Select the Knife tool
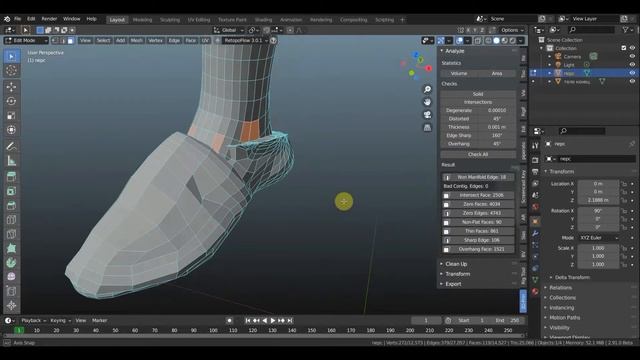Viewport: 640px width, 360px height. pyautogui.click(x=11, y=234)
